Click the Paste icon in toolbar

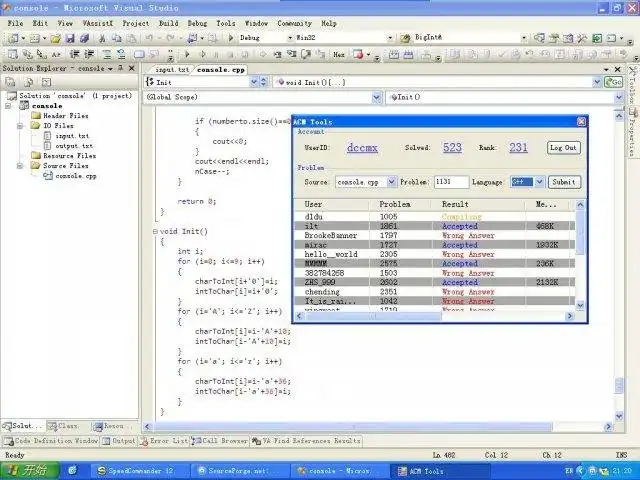(x=131, y=38)
